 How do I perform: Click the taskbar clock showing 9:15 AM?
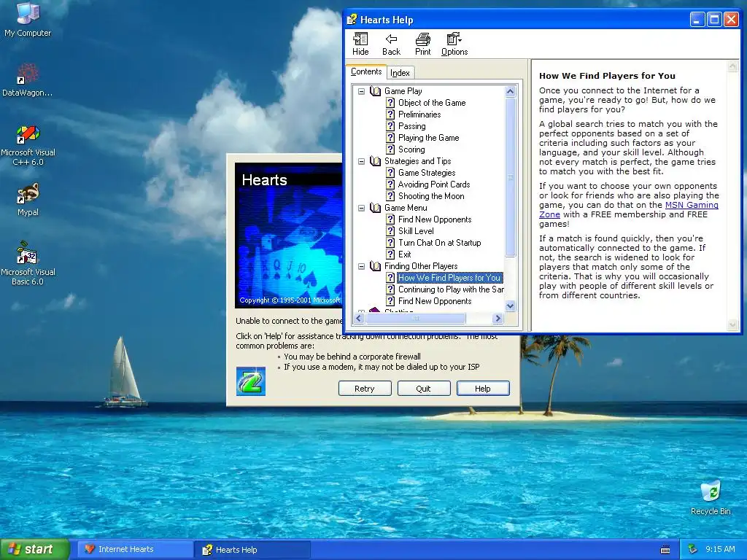(720, 549)
